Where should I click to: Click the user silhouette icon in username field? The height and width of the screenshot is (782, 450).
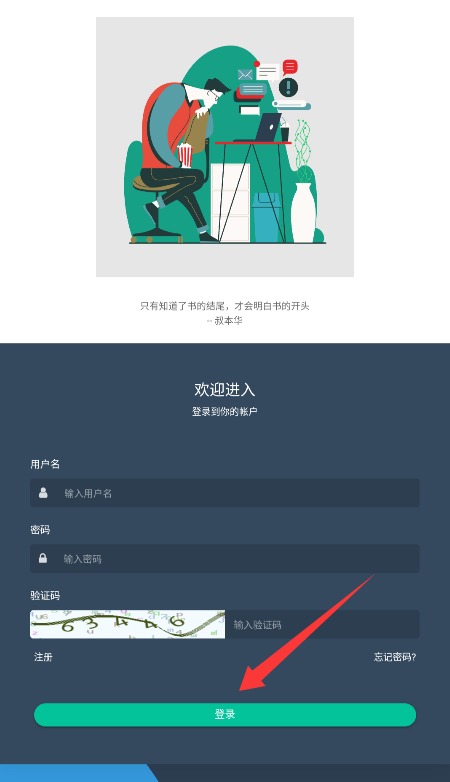coord(43,493)
